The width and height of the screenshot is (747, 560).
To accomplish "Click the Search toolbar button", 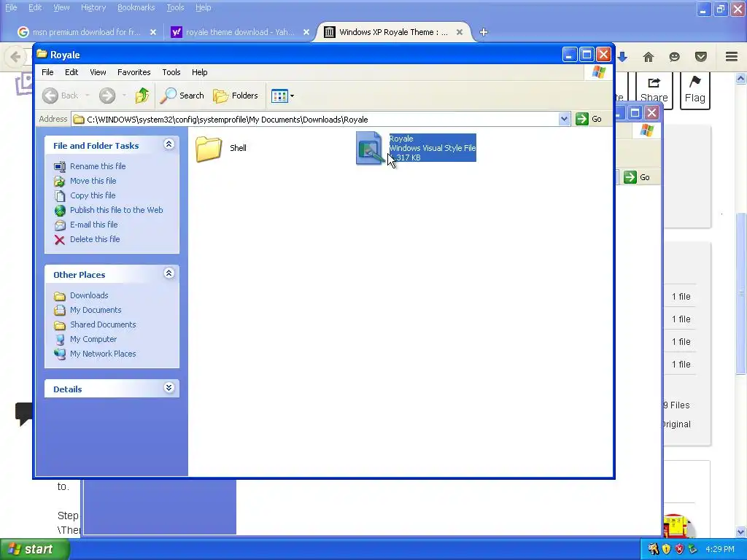I will point(182,96).
